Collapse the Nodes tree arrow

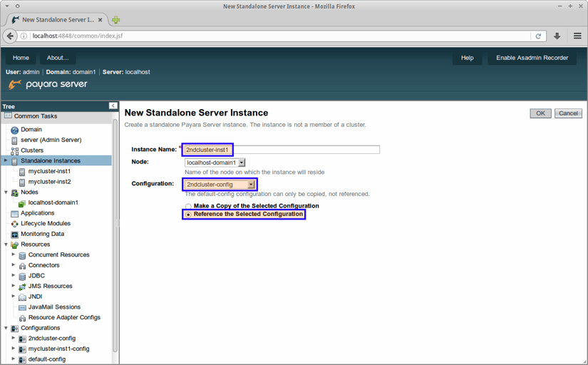pyautogui.click(x=6, y=192)
